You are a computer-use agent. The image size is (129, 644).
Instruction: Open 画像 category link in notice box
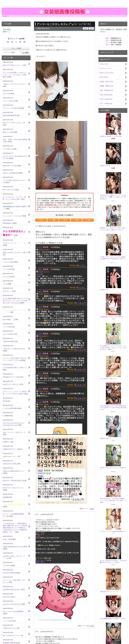tap(107, 38)
